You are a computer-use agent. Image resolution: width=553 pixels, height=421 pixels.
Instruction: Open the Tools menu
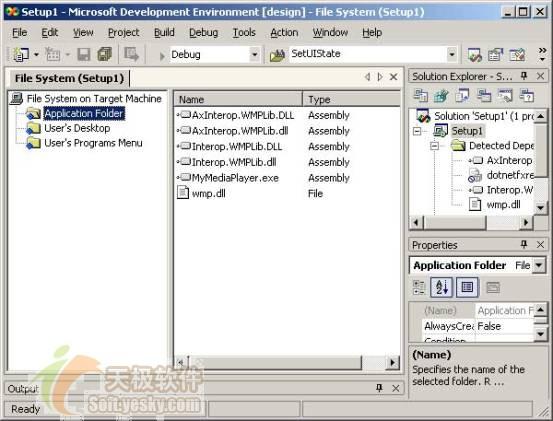(244, 32)
